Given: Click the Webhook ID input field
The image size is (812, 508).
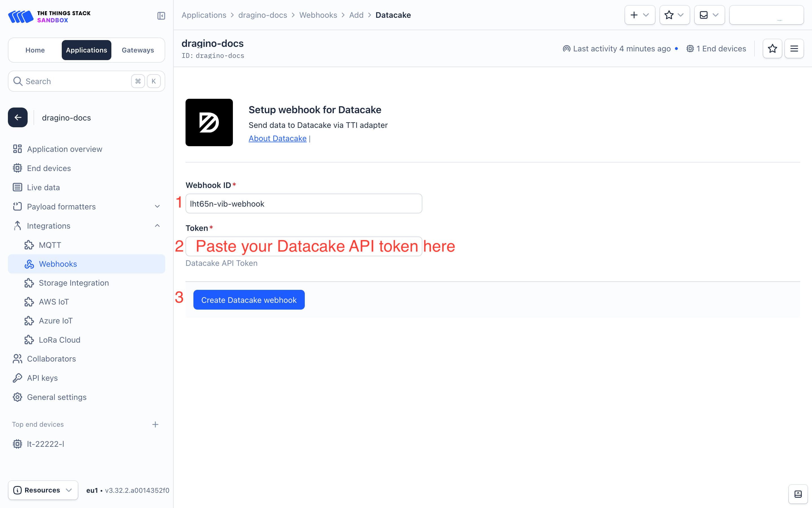Looking at the screenshot, I should 304,203.
